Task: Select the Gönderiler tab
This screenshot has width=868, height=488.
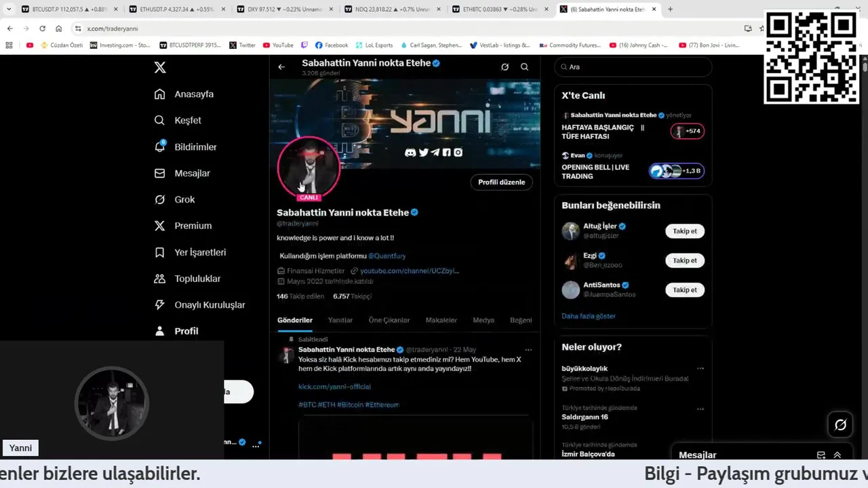Action: [x=295, y=320]
